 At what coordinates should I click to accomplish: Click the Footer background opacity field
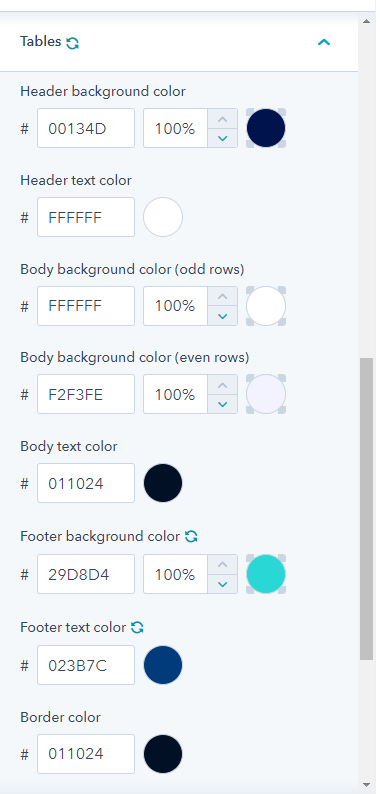tap(175, 574)
